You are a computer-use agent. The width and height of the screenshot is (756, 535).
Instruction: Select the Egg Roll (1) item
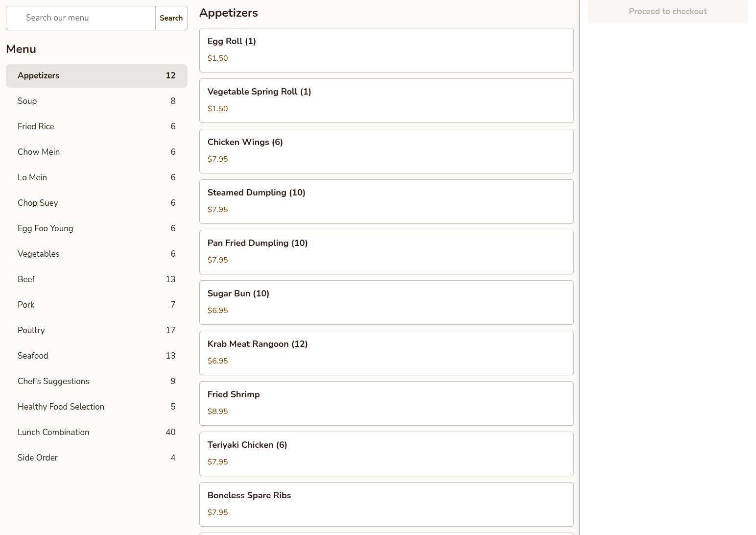(386, 50)
